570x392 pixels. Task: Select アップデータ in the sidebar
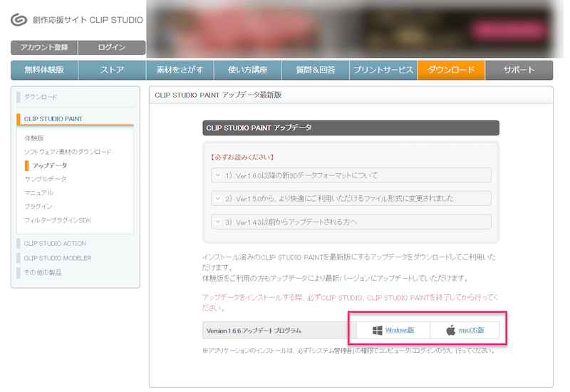49,165
